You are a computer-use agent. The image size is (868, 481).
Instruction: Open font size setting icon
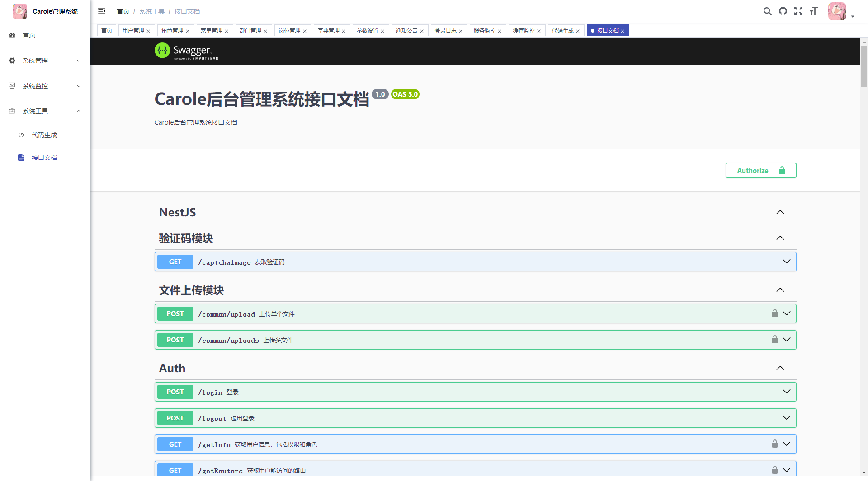pyautogui.click(x=814, y=11)
